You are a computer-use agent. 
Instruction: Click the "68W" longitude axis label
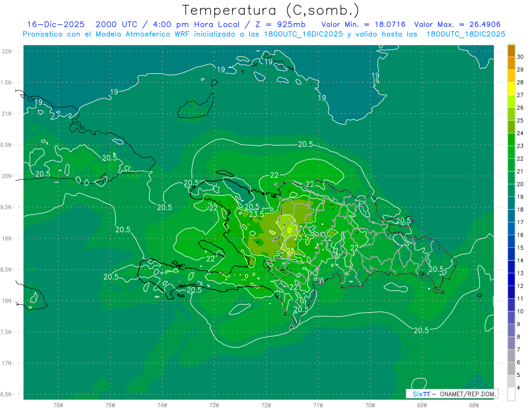point(473,405)
